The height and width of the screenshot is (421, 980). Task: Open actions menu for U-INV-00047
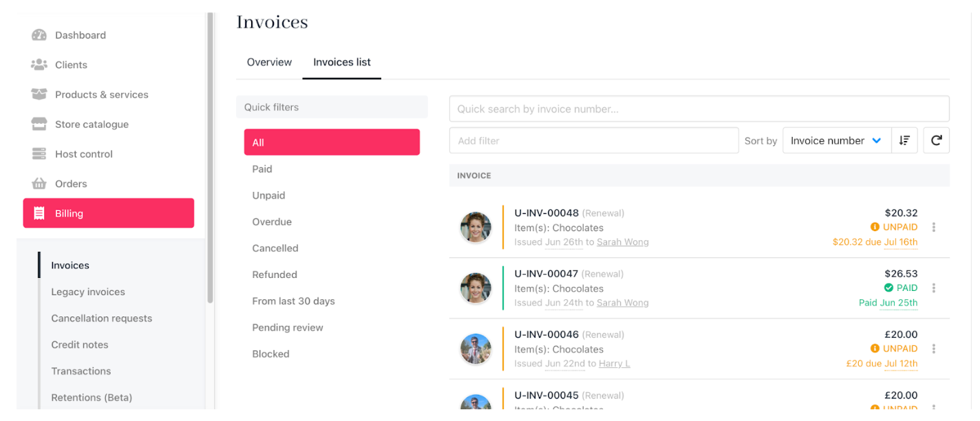934,288
